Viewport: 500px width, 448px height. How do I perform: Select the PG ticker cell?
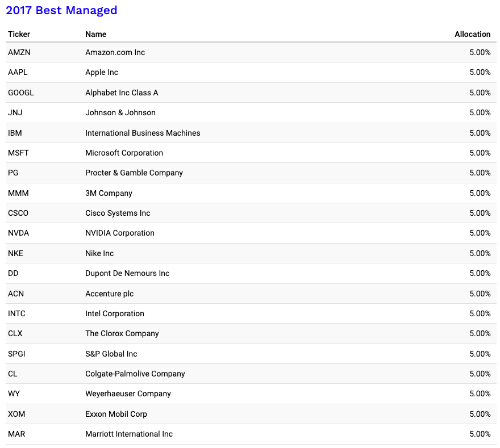coord(13,173)
